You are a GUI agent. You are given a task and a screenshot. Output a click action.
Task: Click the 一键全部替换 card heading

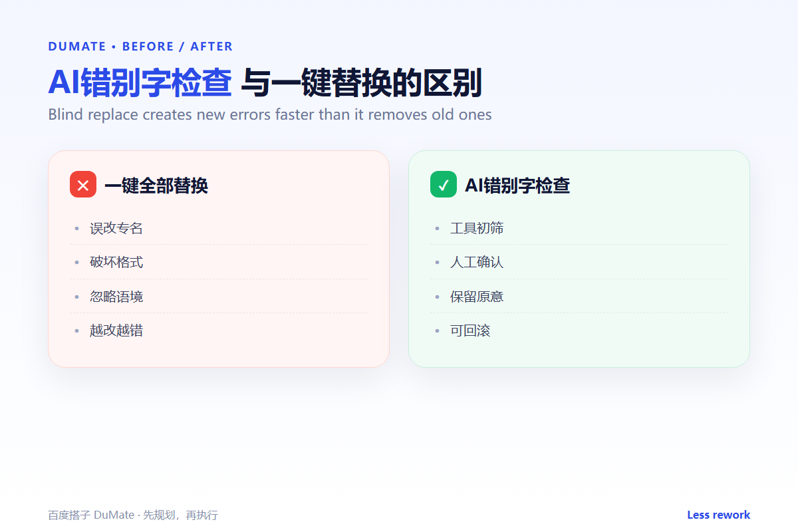[156, 186]
